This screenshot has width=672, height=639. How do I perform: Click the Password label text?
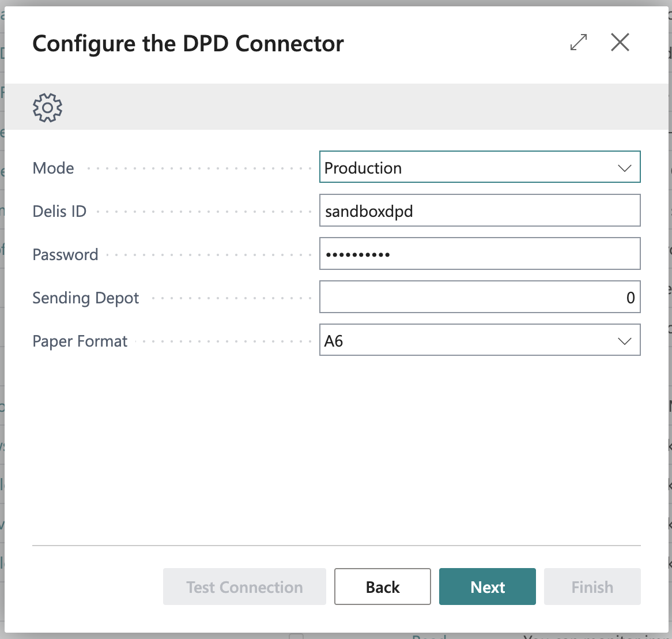pos(65,254)
